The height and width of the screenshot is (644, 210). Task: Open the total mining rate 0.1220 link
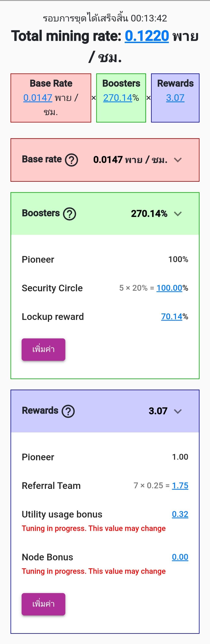click(x=147, y=36)
